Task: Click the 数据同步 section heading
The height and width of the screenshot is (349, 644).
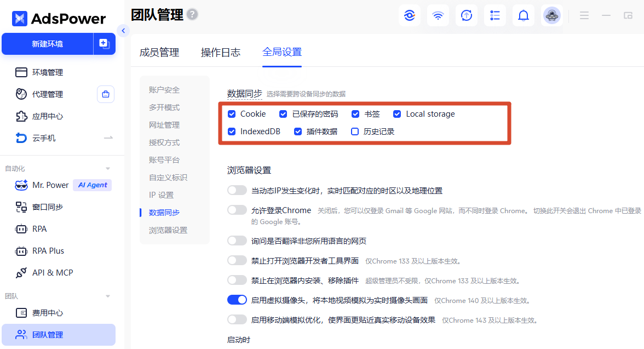Action: coord(244,94)
